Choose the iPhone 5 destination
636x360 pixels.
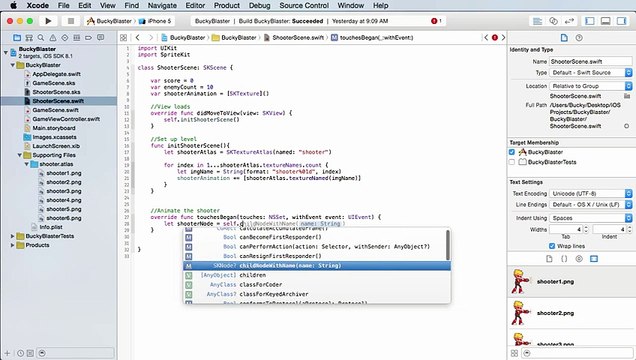tap(156, 21)
